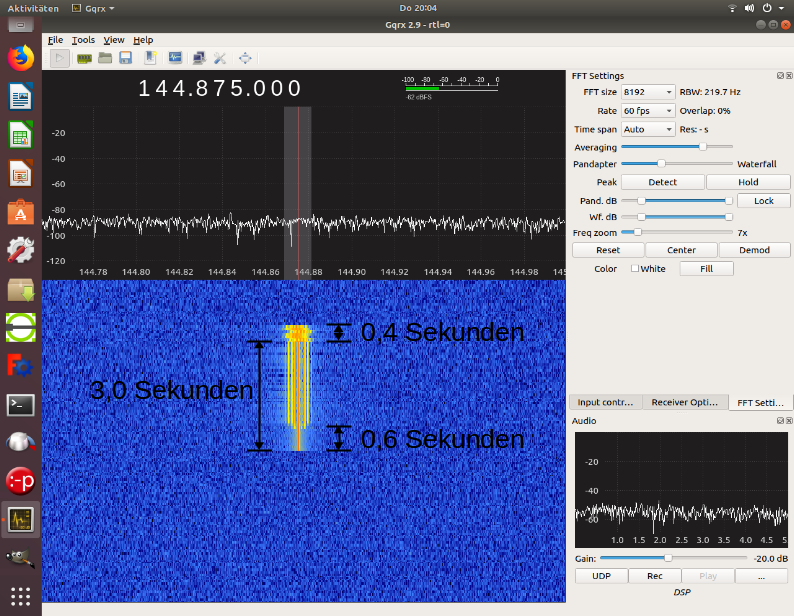Adjust the audio Gain slider

(x=673, y=558)
